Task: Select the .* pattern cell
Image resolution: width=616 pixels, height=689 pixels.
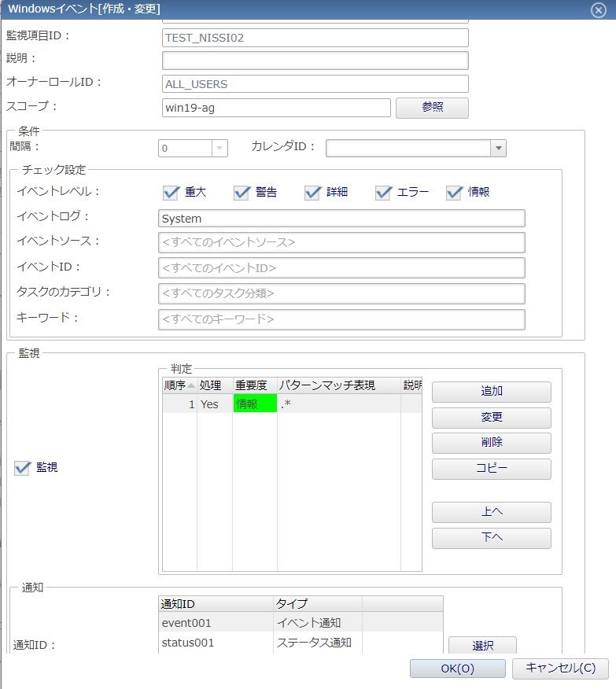Action: 339,403
